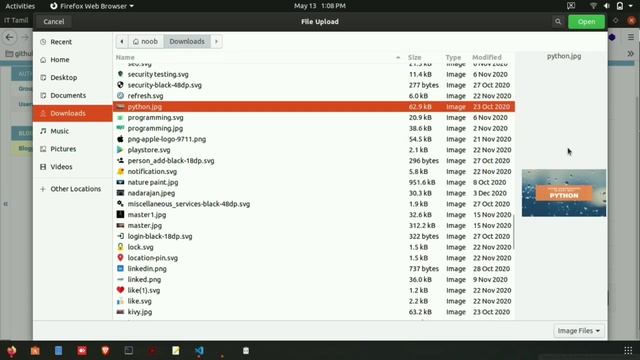Select security testing.svg file

pyautogui.click(x=313, y=74)
